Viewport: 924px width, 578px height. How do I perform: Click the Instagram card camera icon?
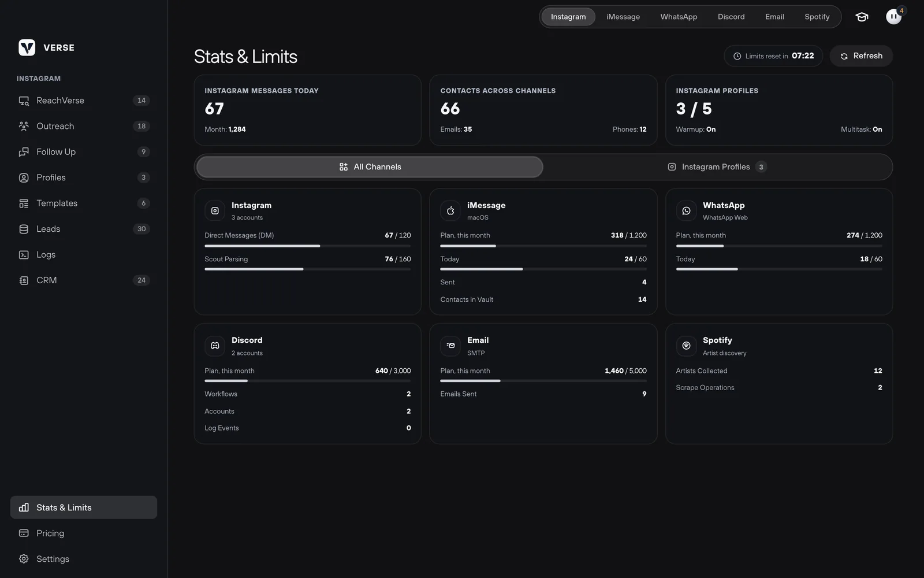click(215, 211)
